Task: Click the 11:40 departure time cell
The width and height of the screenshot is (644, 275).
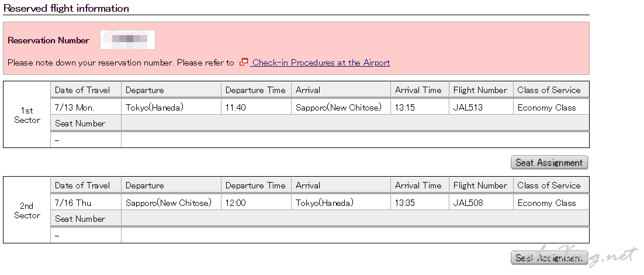Action: (x=257, y=108)
